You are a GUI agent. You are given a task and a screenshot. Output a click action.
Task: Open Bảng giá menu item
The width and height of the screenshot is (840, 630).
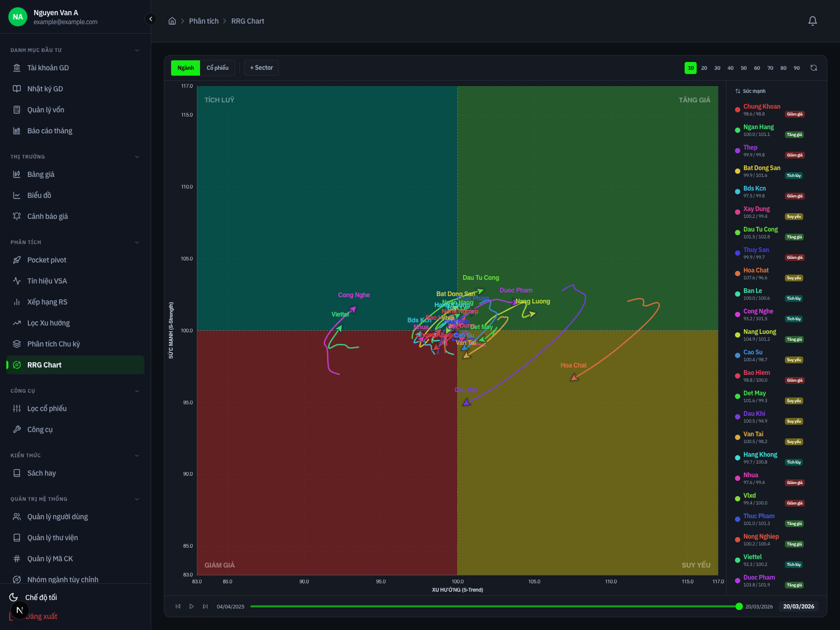pos(41,174)
